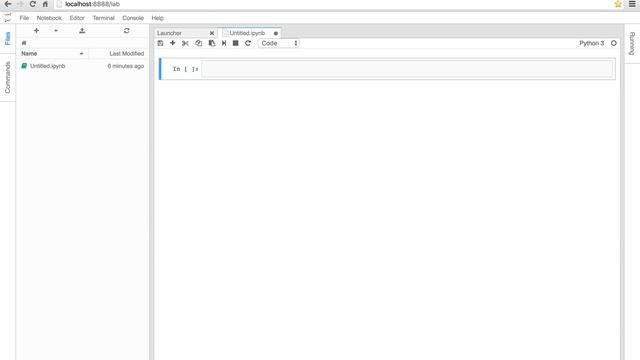Bookmark page with the star icon
Screen dimensions: 640x360
(618, 4)
